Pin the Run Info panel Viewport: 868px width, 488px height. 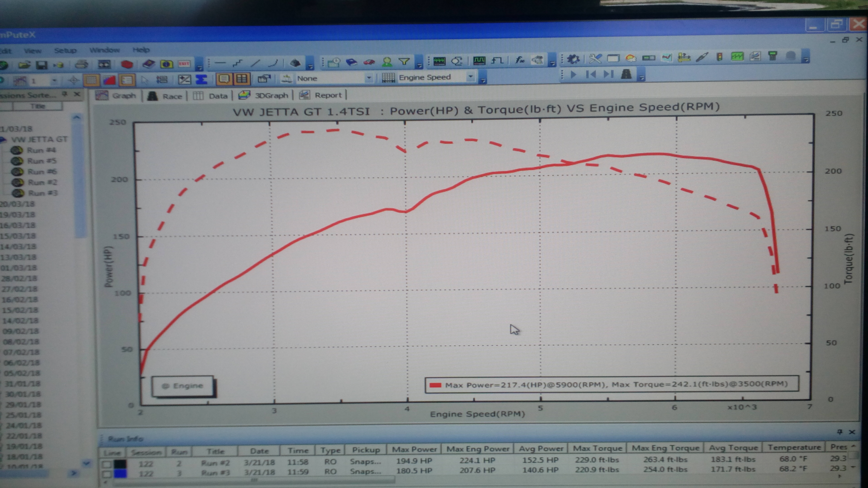point(839,432)
